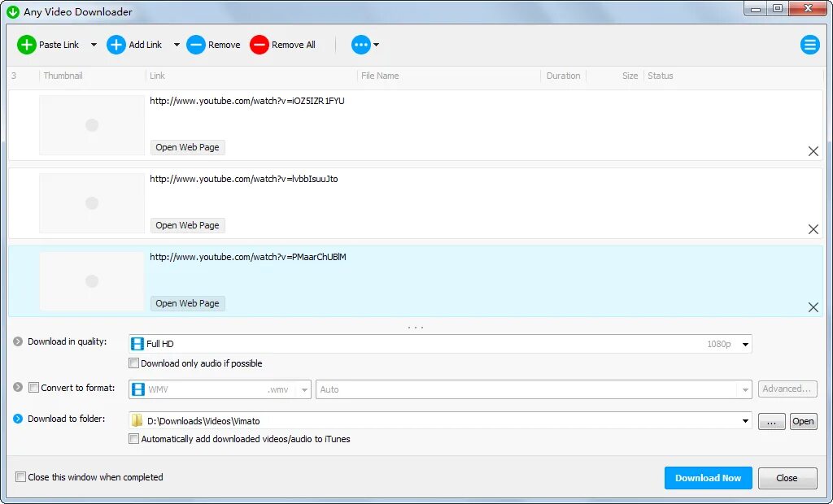Select thumbnail of the iOZ5IZR1FYU video
This screenshot has width=833, height=504.
[x=92, y=125]
